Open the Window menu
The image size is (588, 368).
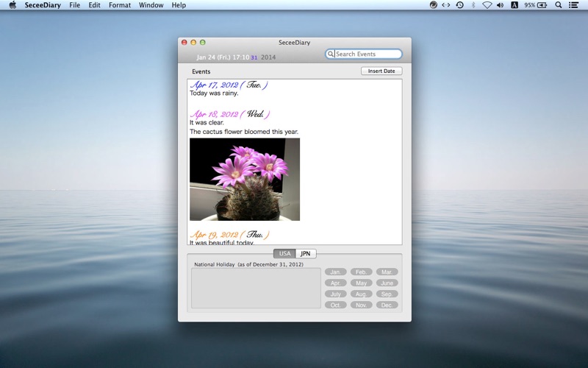pos(151,5)
